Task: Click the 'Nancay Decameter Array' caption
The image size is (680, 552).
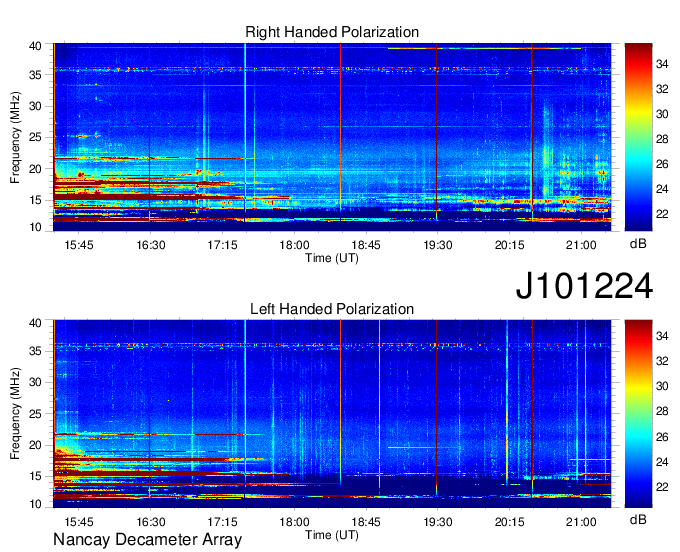Action: (x=147, y=539)
